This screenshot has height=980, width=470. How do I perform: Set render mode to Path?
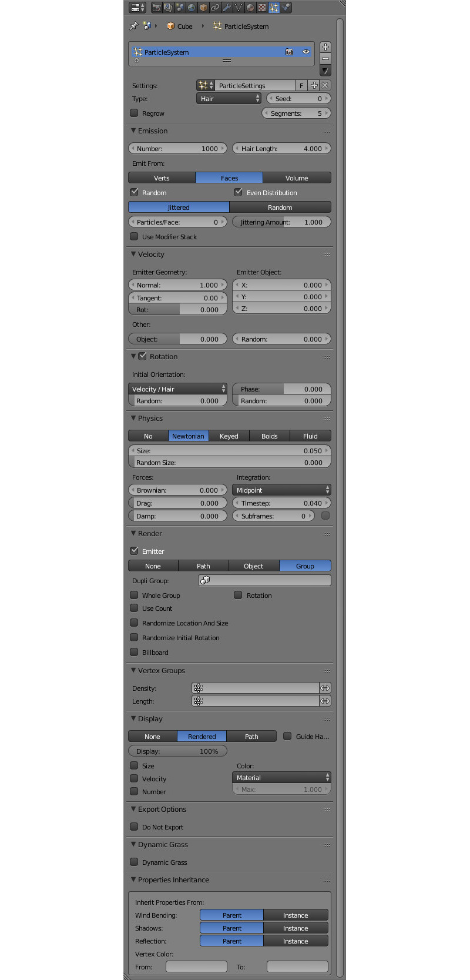tap(203, 566)
